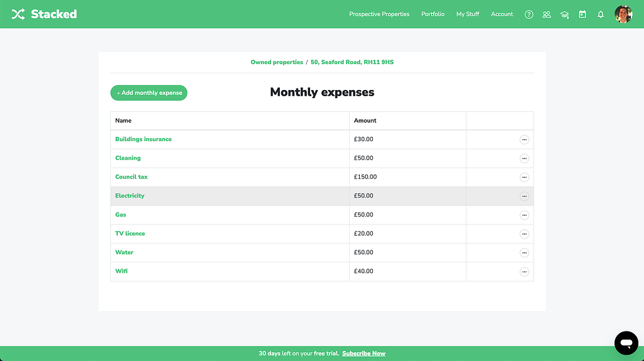
Task: Click the Stacked brand name
Action: coord(54,14)
